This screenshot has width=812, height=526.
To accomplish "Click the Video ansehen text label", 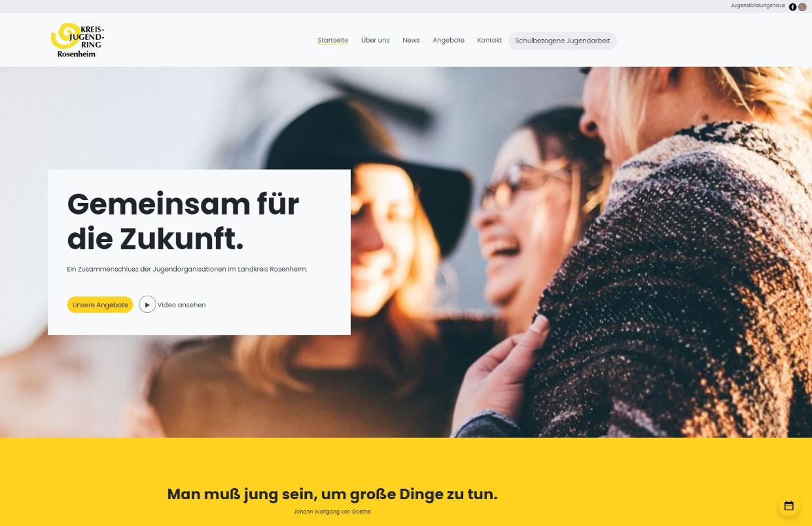I will click(x=181, y=305).
